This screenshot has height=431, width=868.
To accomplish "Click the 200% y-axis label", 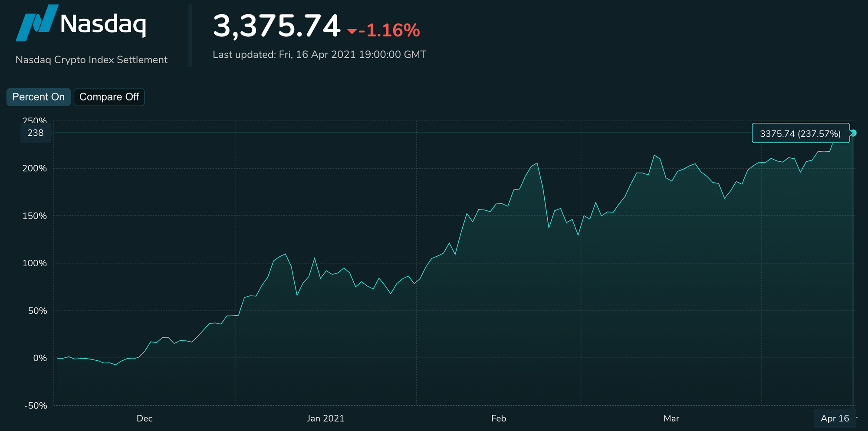I will tap(35, 168).
